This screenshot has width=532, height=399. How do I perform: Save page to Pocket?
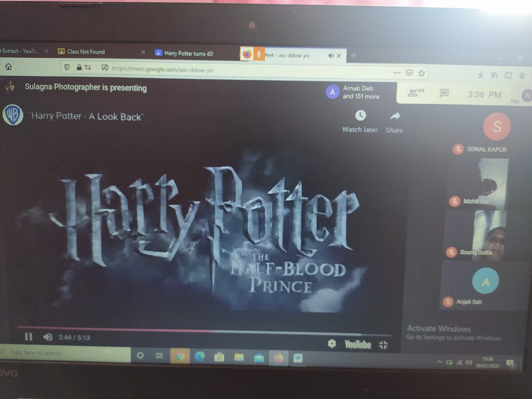409,73
